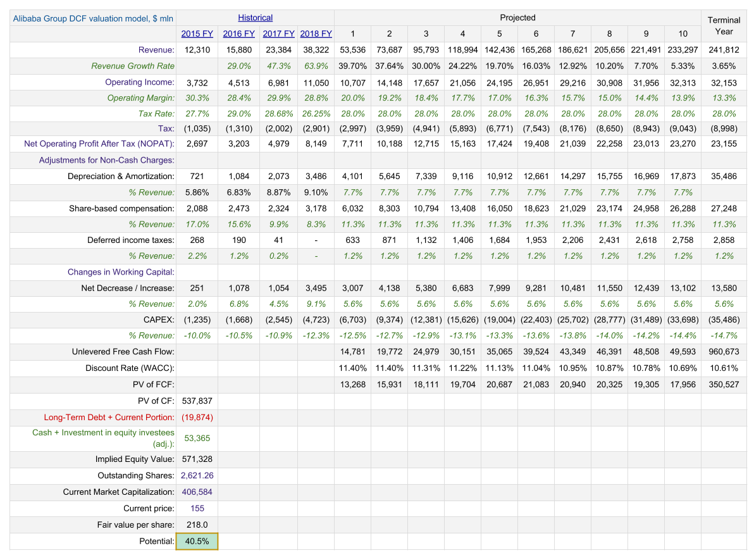Click the terminal PV of FCF 350,527

pos(724,384)
